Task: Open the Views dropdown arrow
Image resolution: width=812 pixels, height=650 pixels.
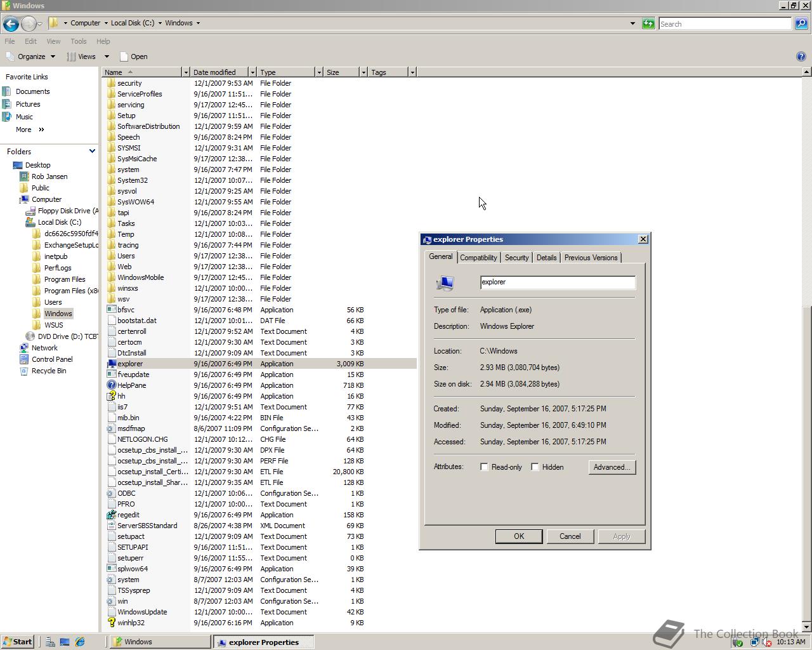Action: click(107, 56)
